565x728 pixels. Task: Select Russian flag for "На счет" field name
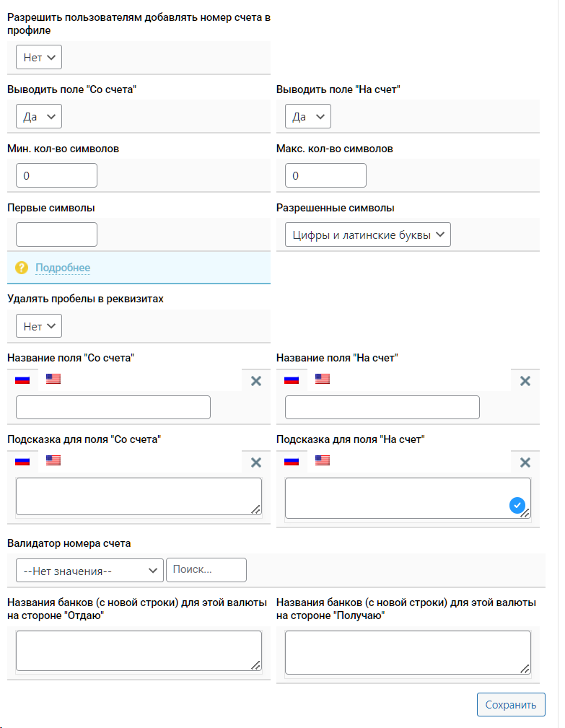pos(292,380)
